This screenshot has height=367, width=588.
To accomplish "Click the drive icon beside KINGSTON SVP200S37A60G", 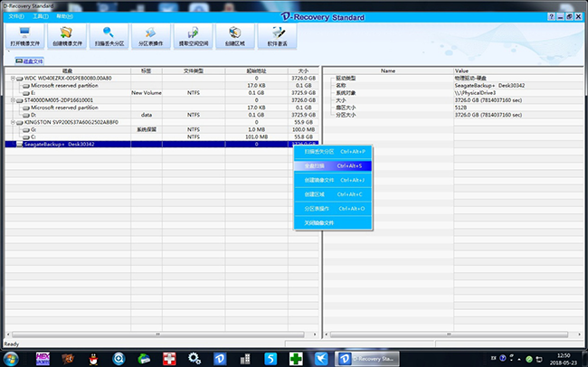I will [x=20, y=123].
